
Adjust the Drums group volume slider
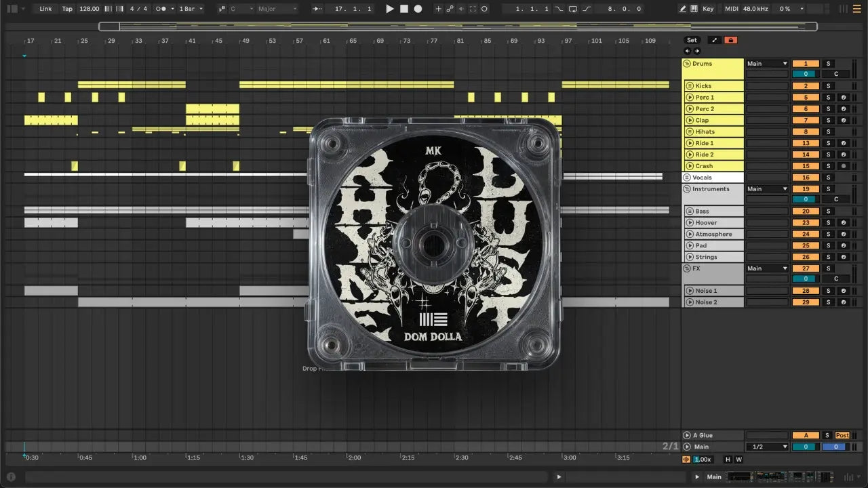click(806, 75)
